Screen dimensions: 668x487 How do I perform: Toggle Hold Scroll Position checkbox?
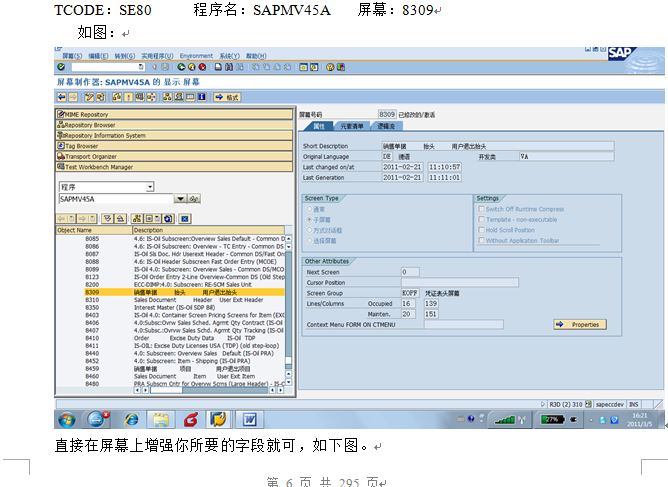(x=481, y=230)
